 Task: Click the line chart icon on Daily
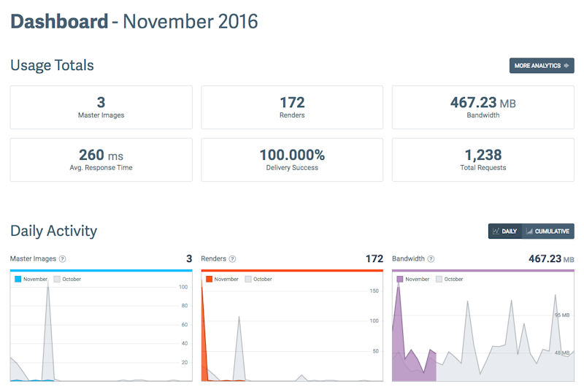[496, 231]
